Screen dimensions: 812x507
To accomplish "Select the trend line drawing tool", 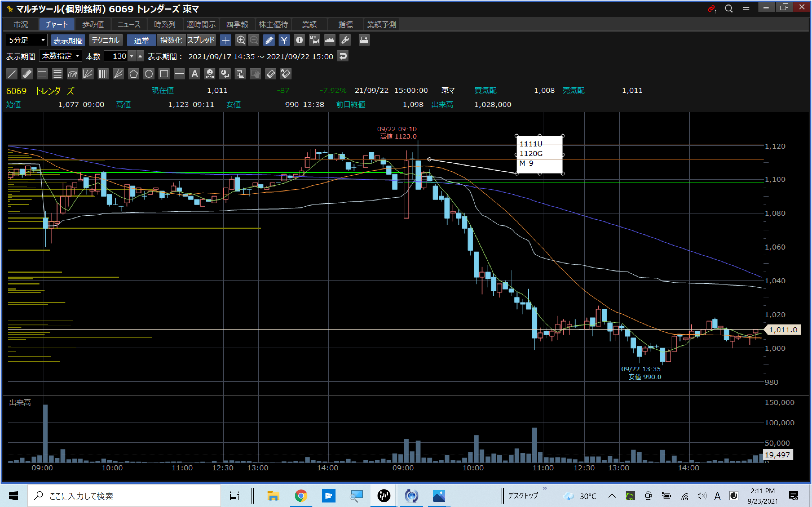I will [x=12, y=74].
